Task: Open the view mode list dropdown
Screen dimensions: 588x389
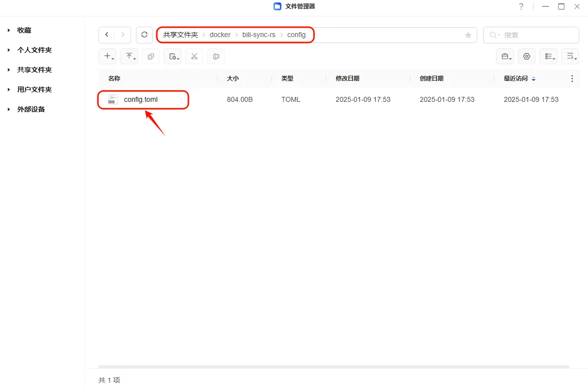Action: coord(548,57)
